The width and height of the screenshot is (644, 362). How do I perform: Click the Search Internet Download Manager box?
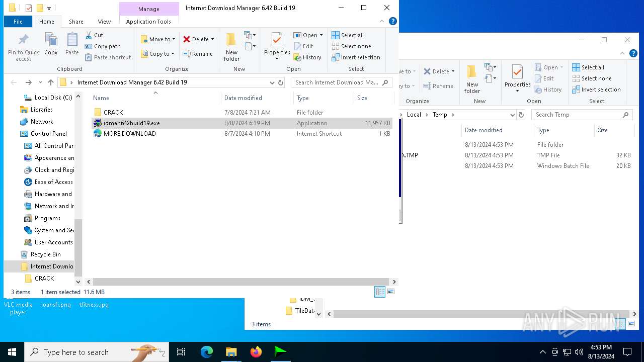click(341, 82)
